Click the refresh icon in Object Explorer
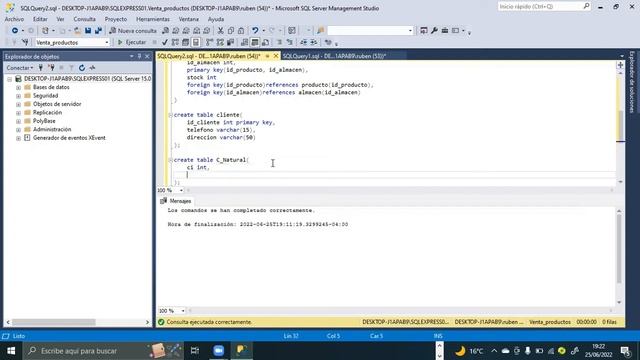640x360 pixels. (x=82, y=68)
